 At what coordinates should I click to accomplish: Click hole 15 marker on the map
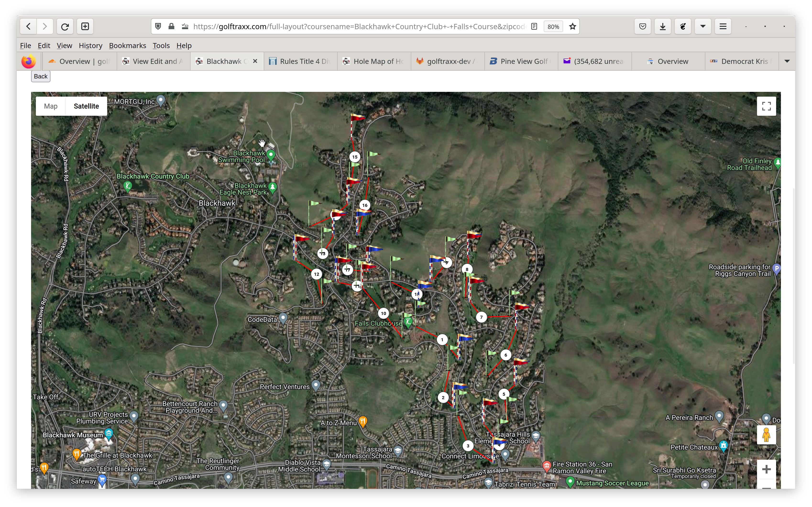pos(355,157)
